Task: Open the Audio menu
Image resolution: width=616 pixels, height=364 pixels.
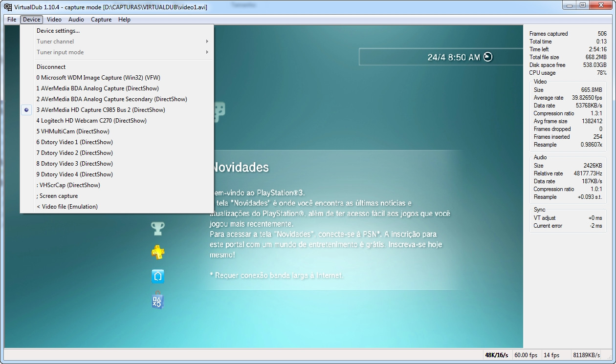Action: pos(76,20)
